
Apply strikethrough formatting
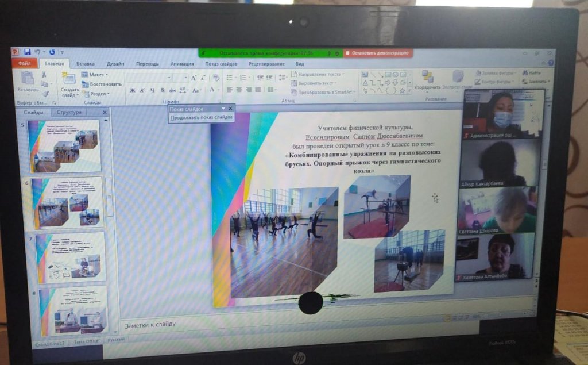coord(172,90)
